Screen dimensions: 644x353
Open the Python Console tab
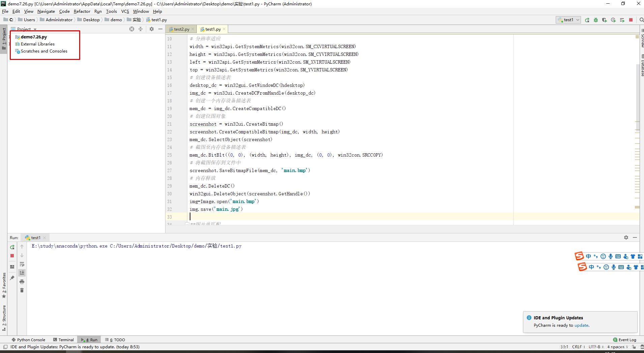click(x=28, y=340)
